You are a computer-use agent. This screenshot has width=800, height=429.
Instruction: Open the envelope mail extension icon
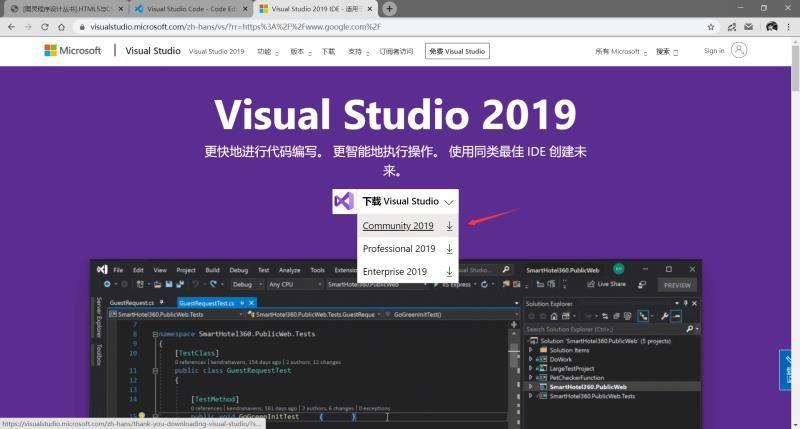748,27
